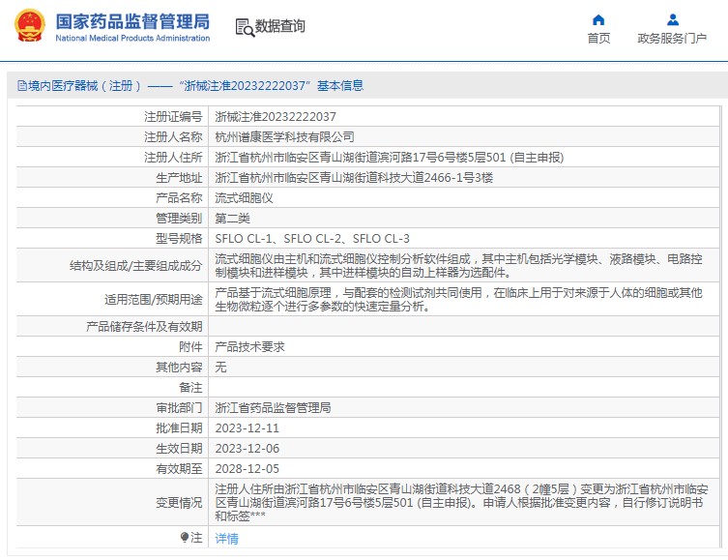The width and height of the screenshot is (728, 560).
Task: Click the 数据查询 magnifier document icon
Action: click(x=244, y=27)
